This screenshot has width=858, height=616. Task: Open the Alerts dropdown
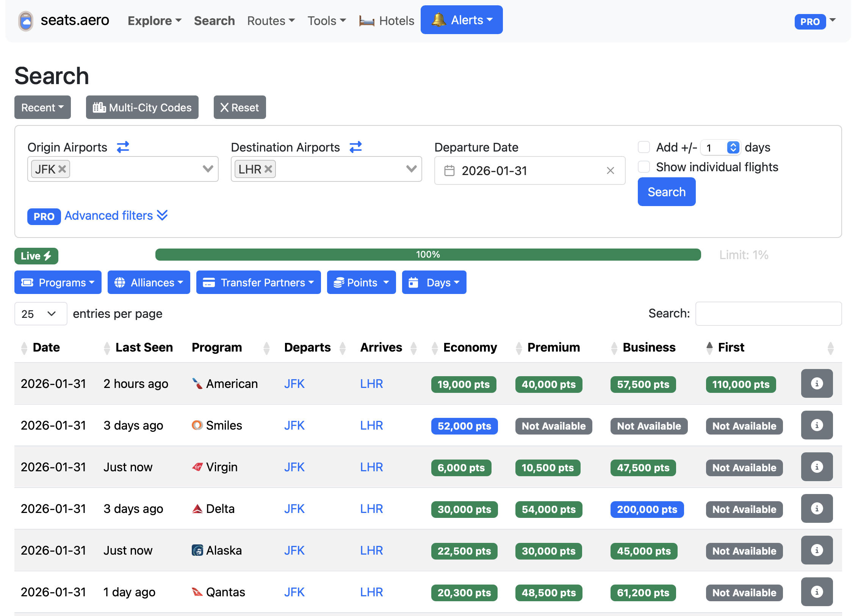tap(462, 20)
